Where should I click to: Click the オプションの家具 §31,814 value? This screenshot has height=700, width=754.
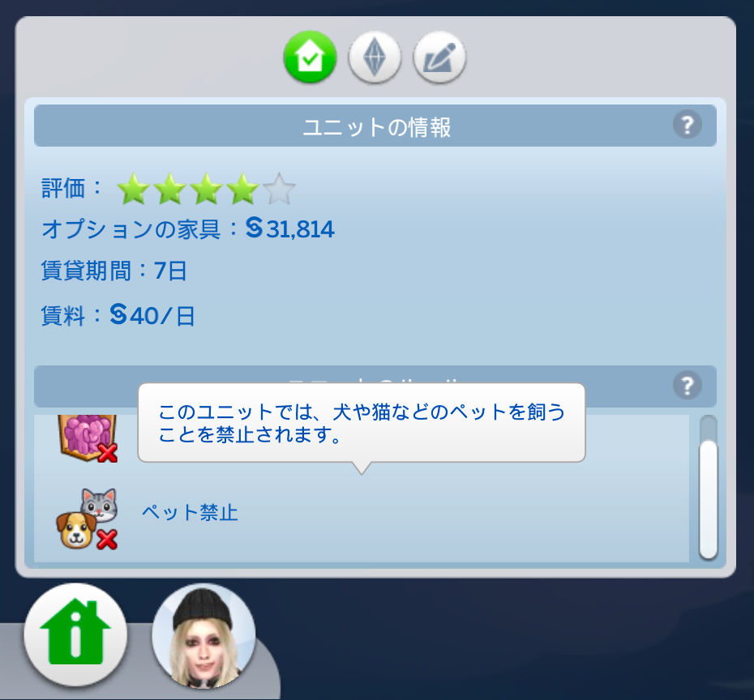tap(290, 228)
